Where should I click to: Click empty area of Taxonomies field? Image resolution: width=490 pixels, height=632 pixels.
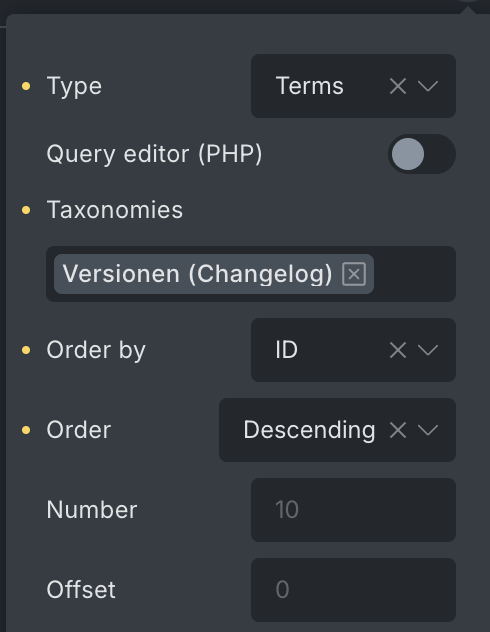point(414,274)
